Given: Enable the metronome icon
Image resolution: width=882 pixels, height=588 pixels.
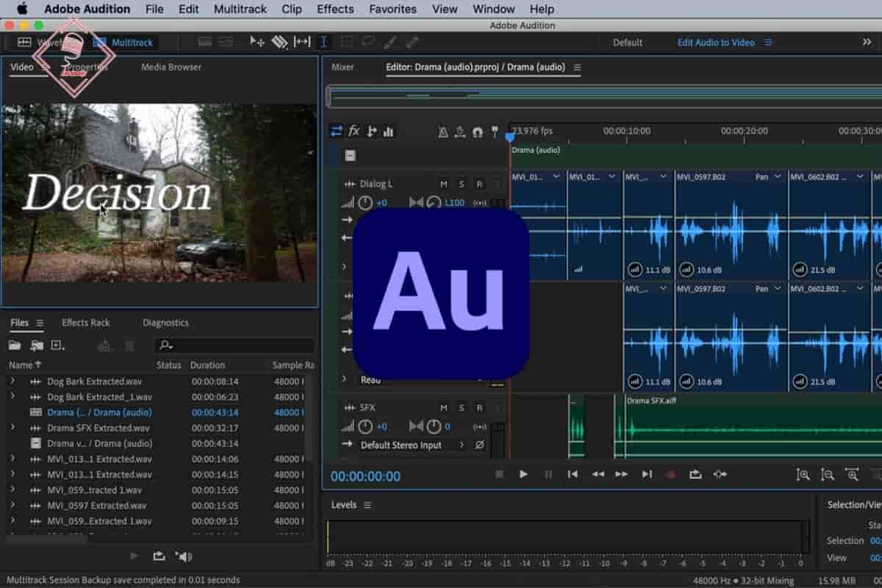Looking at the screenshot, I should point(442,131).
